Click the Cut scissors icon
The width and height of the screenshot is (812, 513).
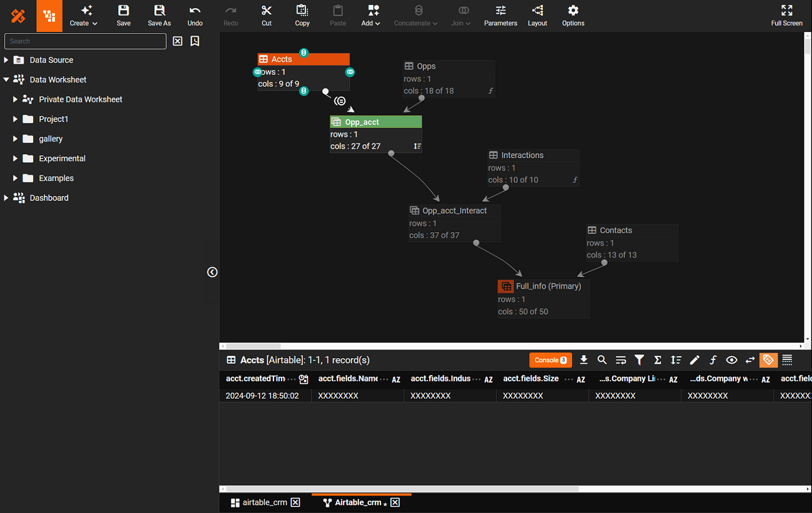tap(267, 15)
